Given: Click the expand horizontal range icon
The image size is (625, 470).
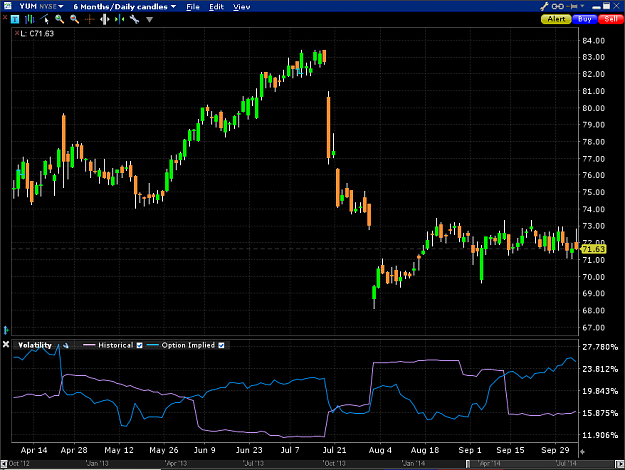Looking at the screenshot, I should (104, 19).
